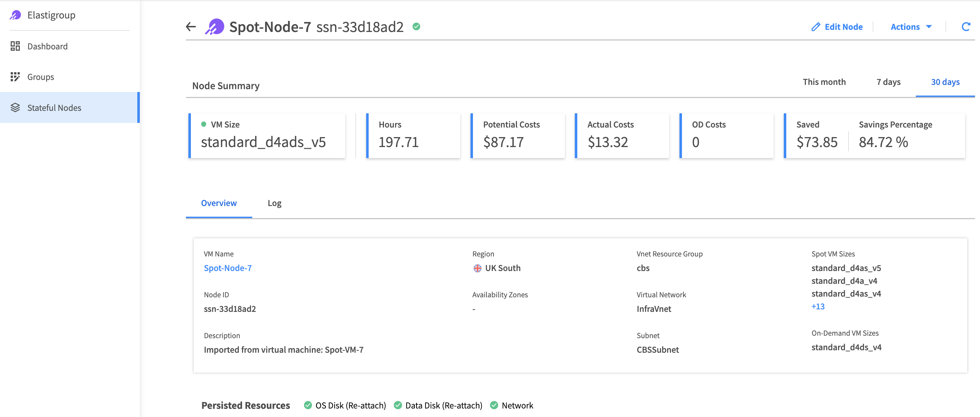Open the Spot-Node-7 VM name link
This screenshot has height=417, width=980.
pyautogui.click(x=227, y=268)
